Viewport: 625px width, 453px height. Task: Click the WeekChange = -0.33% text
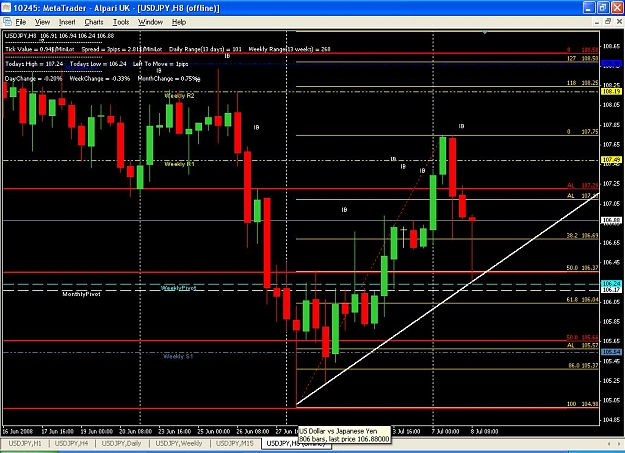point(100,79)
